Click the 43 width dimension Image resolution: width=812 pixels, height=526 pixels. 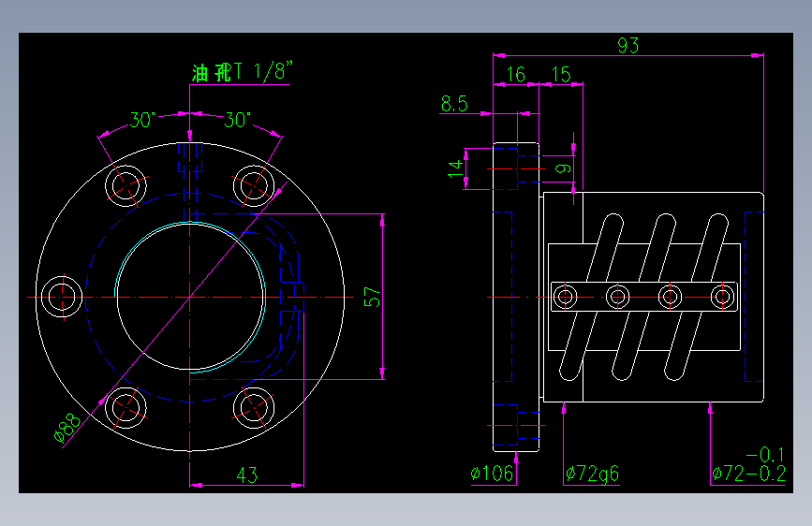pos(246,475)
